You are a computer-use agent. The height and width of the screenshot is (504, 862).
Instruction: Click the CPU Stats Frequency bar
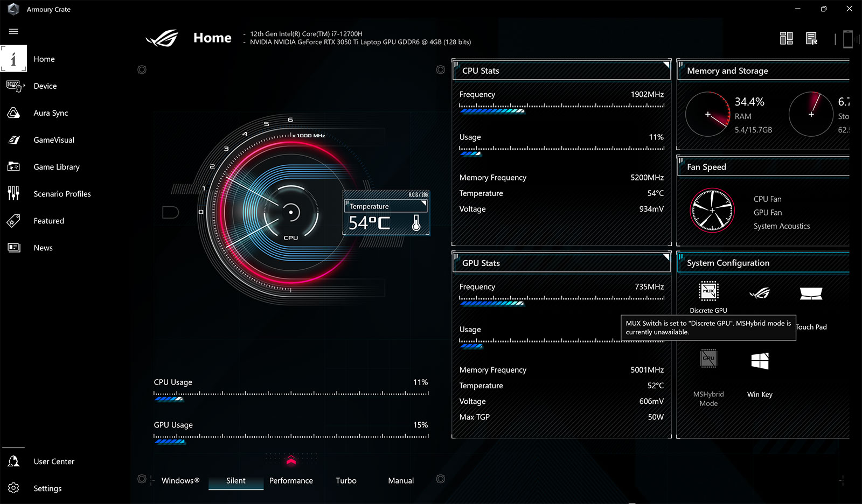click(x=561, y=108)
